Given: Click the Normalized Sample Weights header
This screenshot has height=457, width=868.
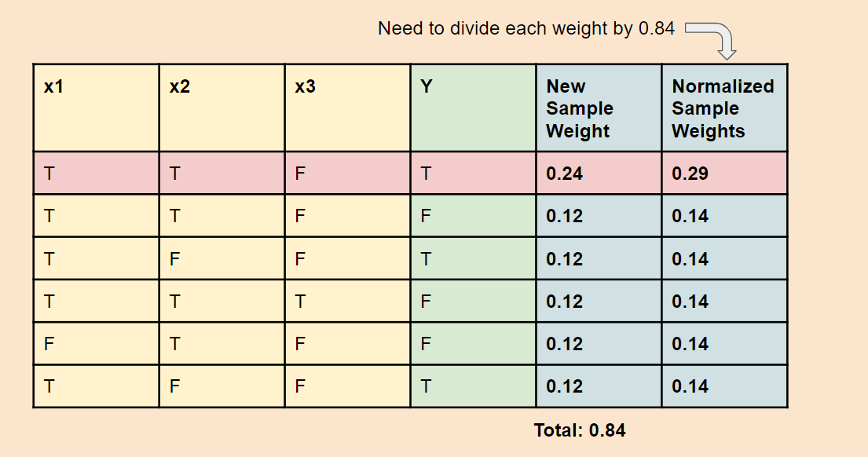Looking at the screenshot, I should coord(723,108).
